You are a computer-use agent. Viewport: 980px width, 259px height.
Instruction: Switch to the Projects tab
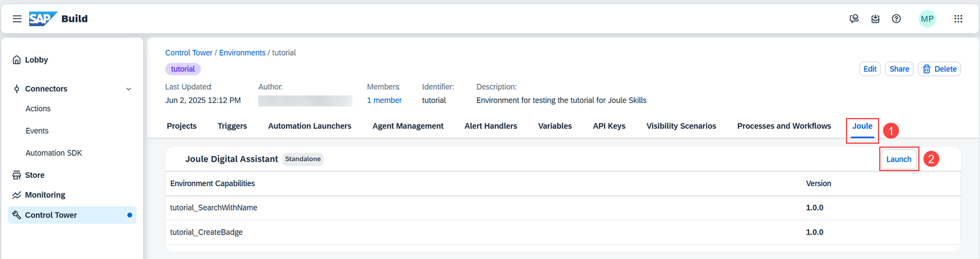182,126
